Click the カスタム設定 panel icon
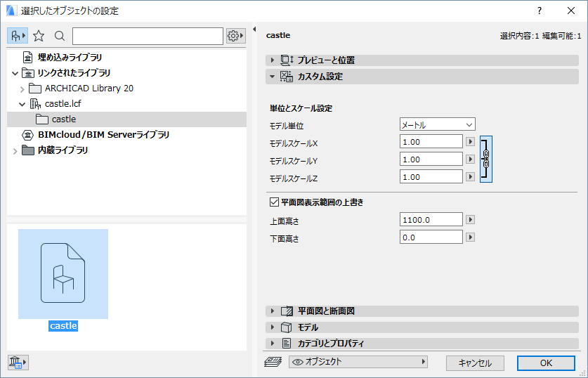This screenshot has height=378, width=588. click(287, 77)
